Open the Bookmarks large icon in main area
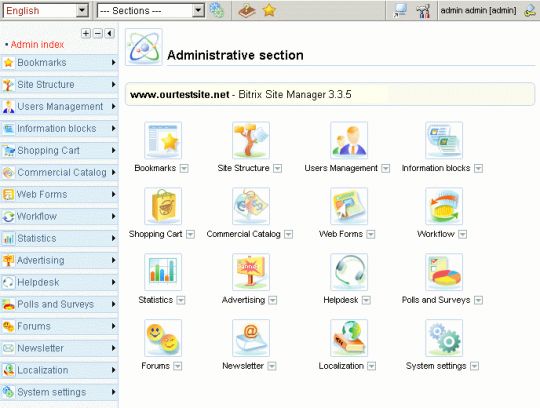This screenshot has height=408, width=540. pyautogui.click(x=163, y=140)
